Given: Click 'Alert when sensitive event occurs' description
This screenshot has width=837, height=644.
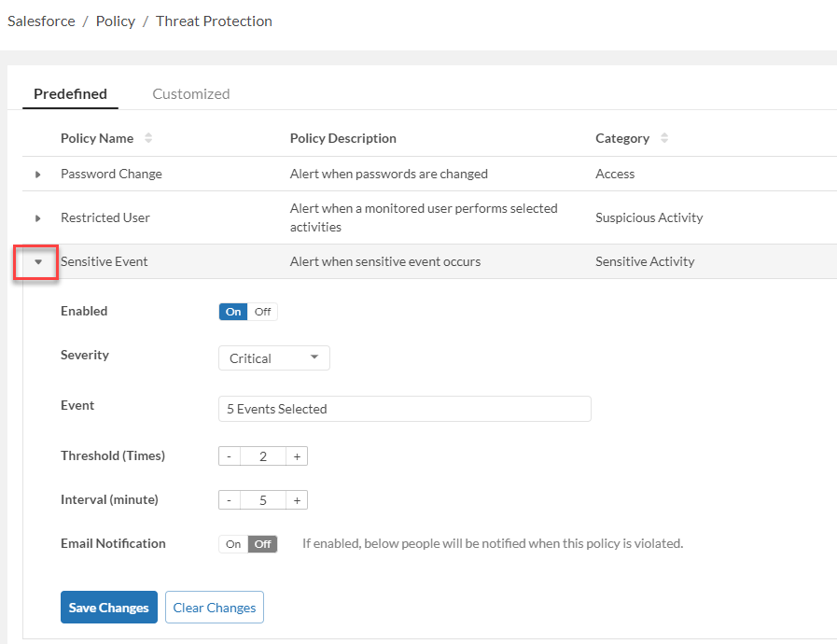Looking at the screenshot, I should click(x=385, y=261).
